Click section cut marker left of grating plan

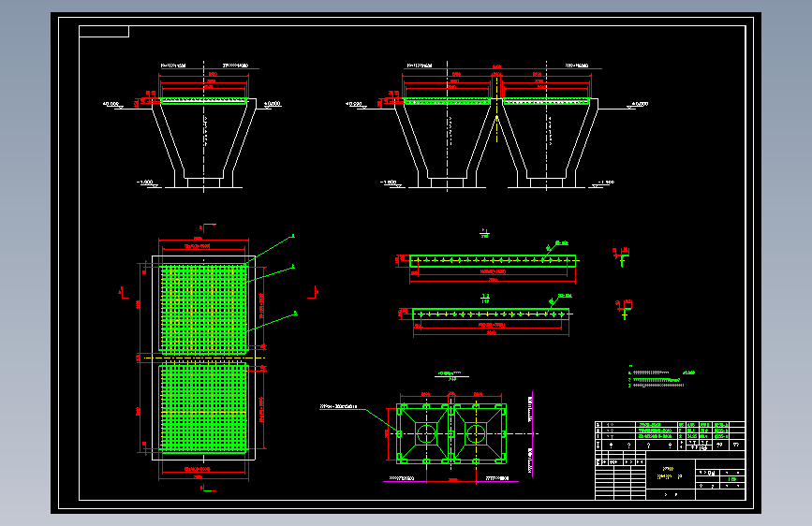coord(124,293)
